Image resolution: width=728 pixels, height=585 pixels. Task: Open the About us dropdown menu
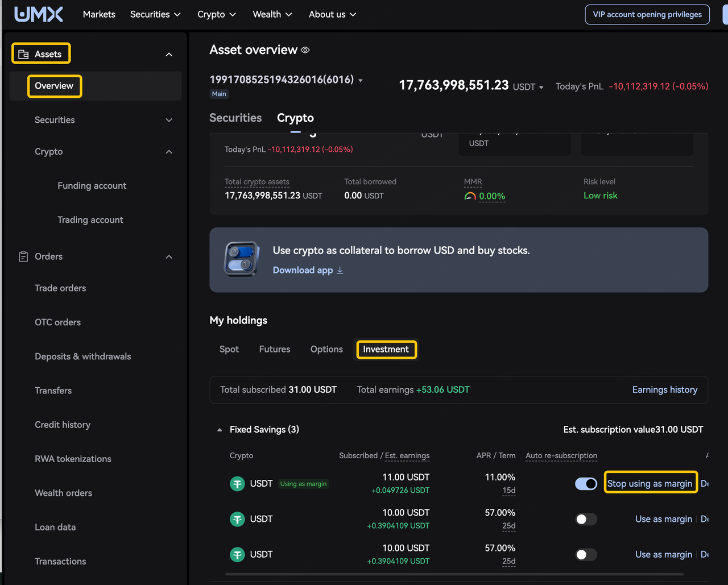point(333,14)
